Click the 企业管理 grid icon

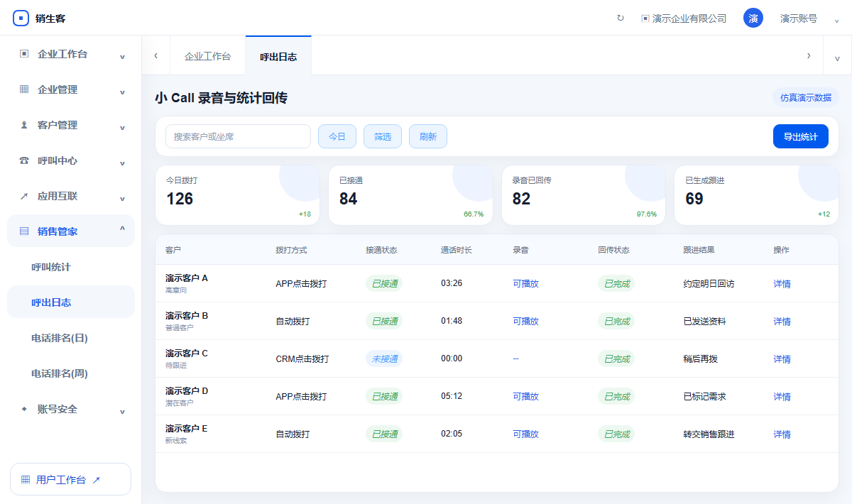pos(24,89)
